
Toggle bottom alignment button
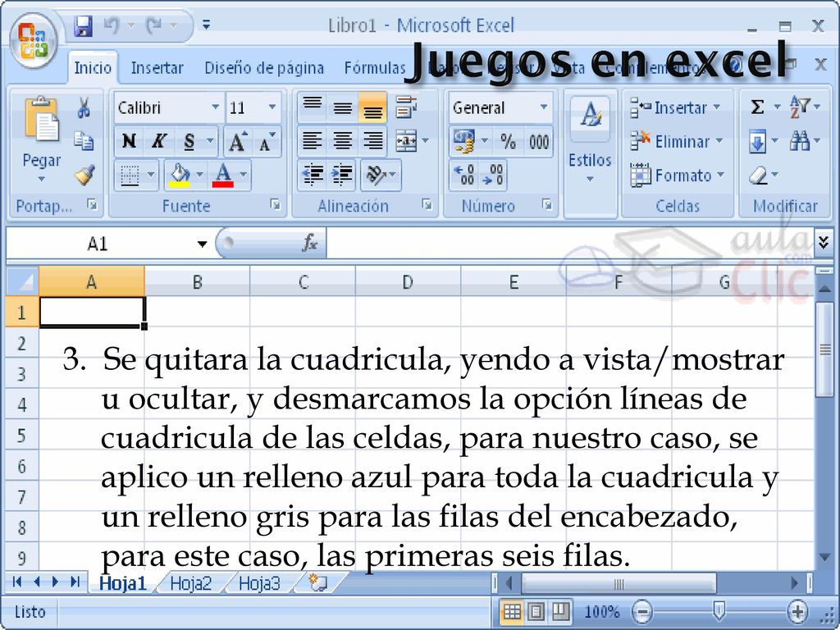point(373,107)
